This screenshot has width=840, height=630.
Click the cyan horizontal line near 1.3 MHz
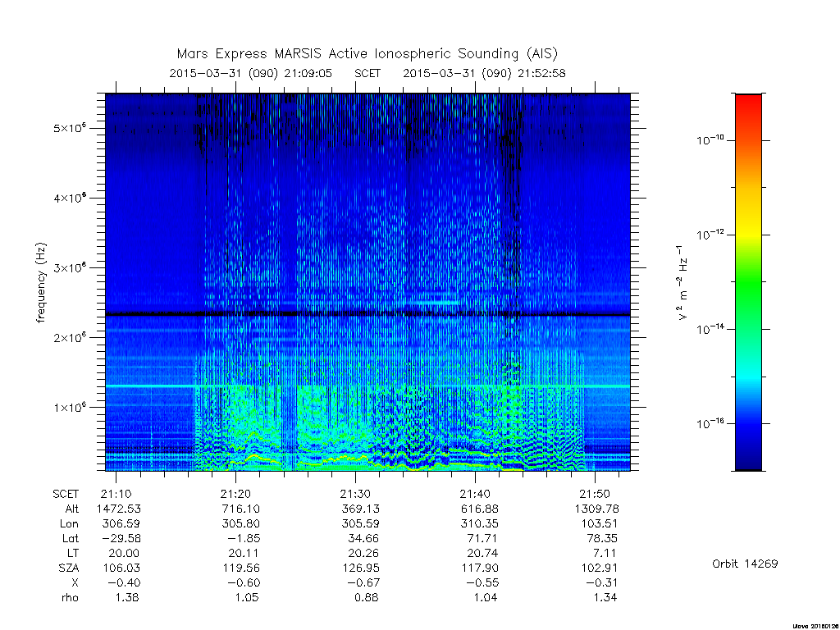367,386
